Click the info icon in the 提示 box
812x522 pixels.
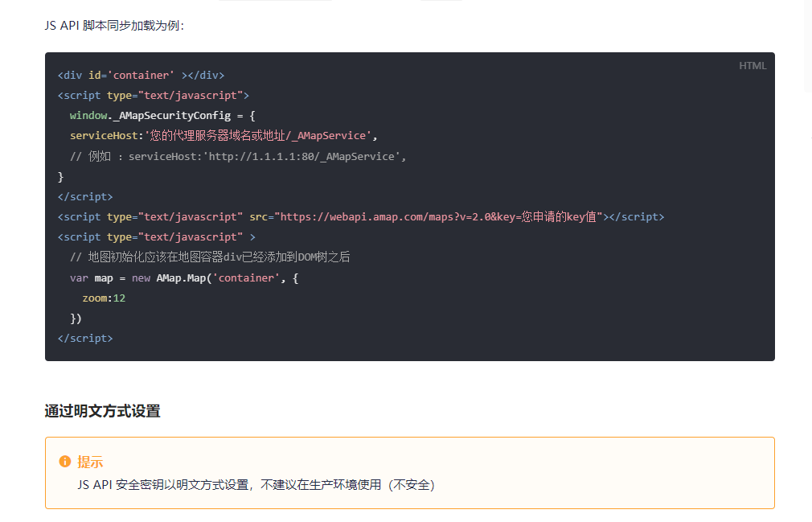click(x=65, y=462)
